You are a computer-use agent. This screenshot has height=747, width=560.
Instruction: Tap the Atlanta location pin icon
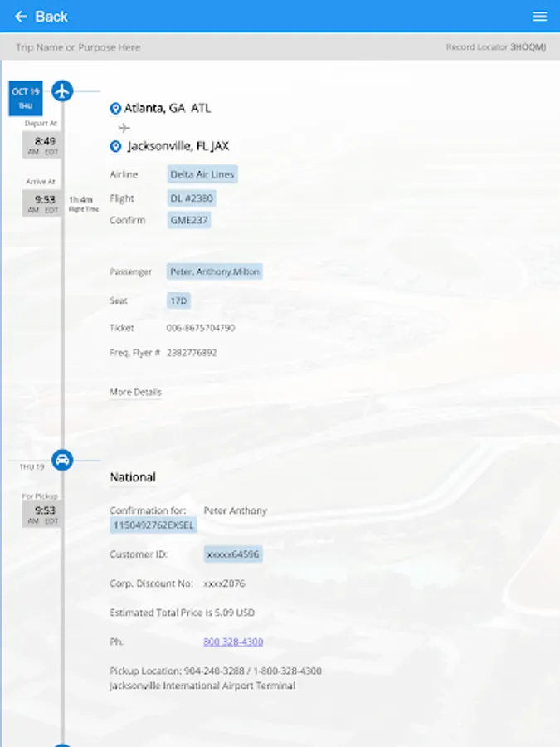(115, 109)
